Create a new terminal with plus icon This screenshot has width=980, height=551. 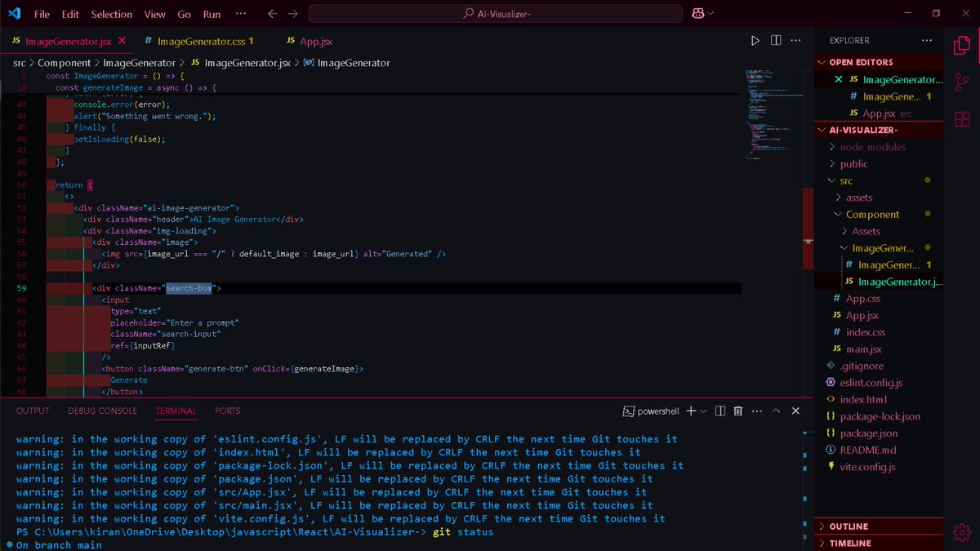click(x=691, y=411)
